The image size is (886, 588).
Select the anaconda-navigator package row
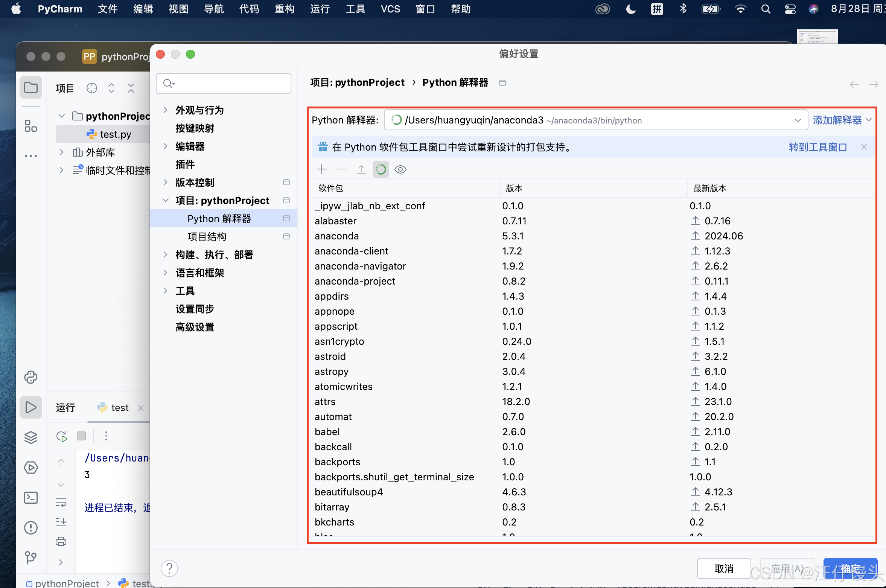pos(594,266)
